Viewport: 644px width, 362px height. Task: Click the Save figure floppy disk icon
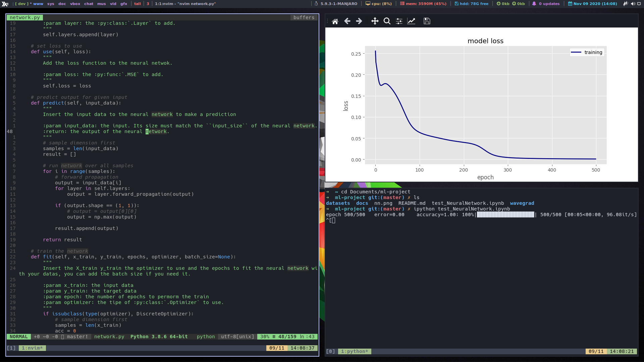(x=427, y=21)
